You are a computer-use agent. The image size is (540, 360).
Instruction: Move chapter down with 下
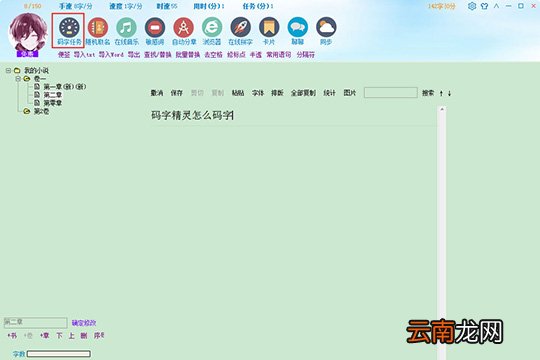[60, 336]
